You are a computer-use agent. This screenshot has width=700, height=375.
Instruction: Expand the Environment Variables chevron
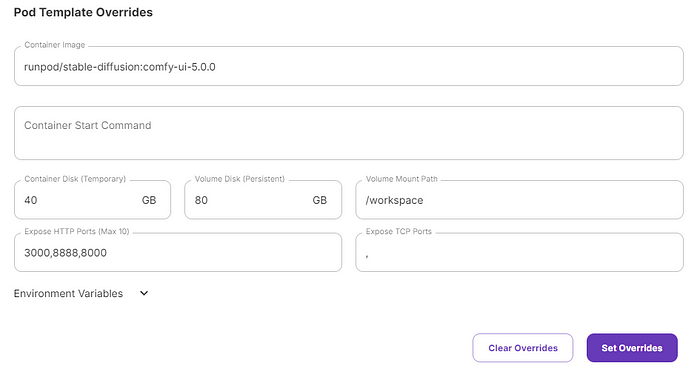(x=144, y=293)
